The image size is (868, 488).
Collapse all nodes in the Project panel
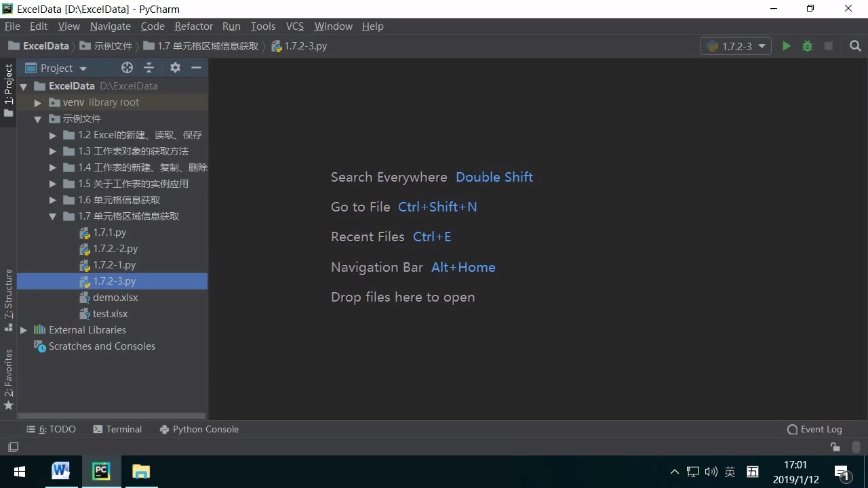(x=149, y=68)
